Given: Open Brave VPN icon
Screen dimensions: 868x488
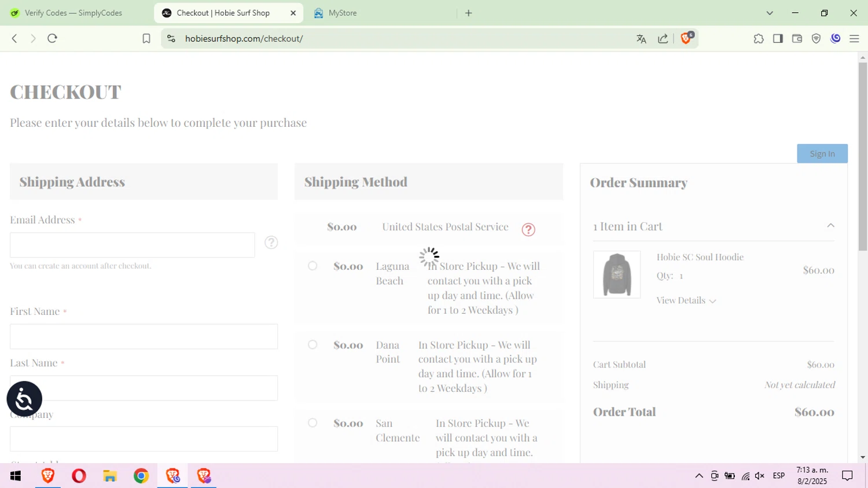Looking at the screenshot, I should [x=816, y=39].
